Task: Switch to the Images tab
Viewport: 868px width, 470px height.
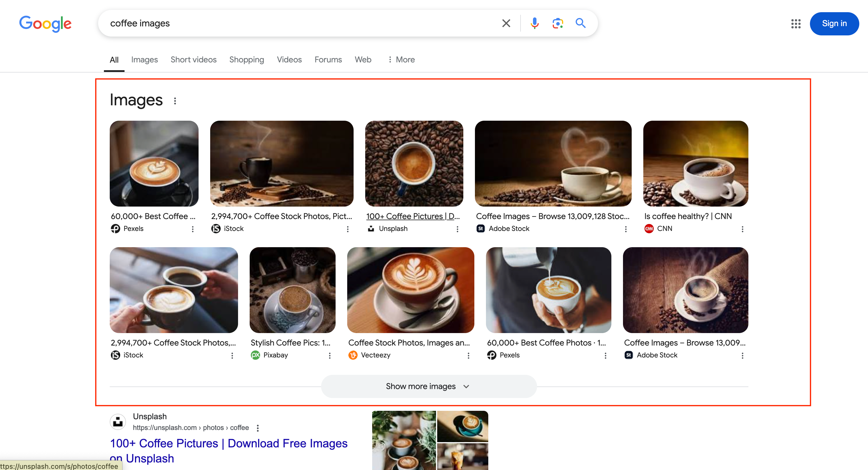Action: point(144,59)
